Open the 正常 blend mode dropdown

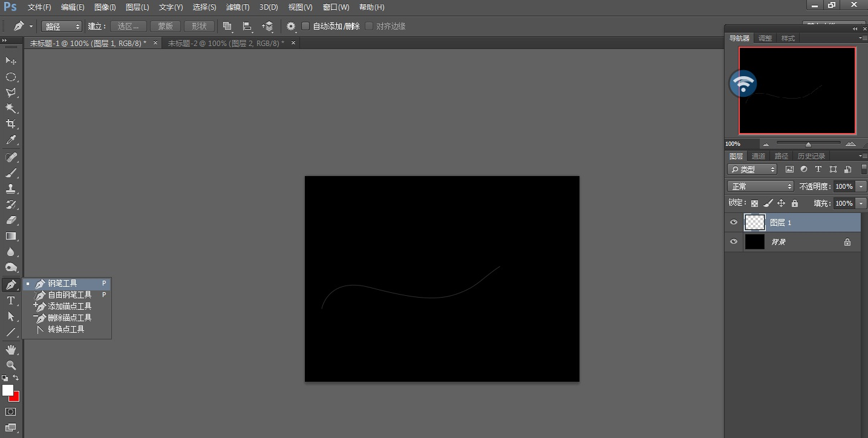tap(760, 186)
